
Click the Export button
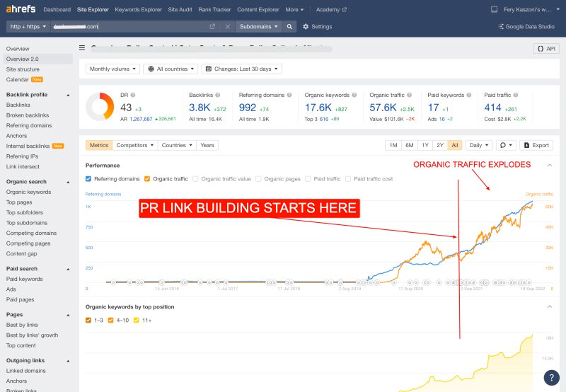point(536,145)
